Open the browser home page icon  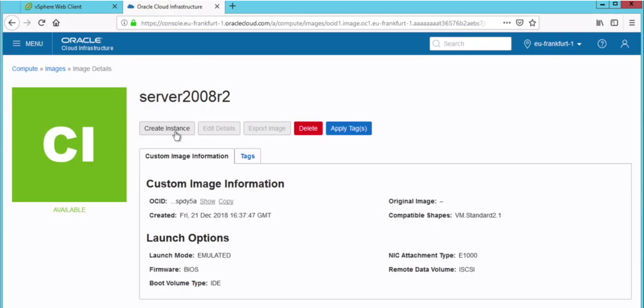pyautogui.click(x=56, y=23)
